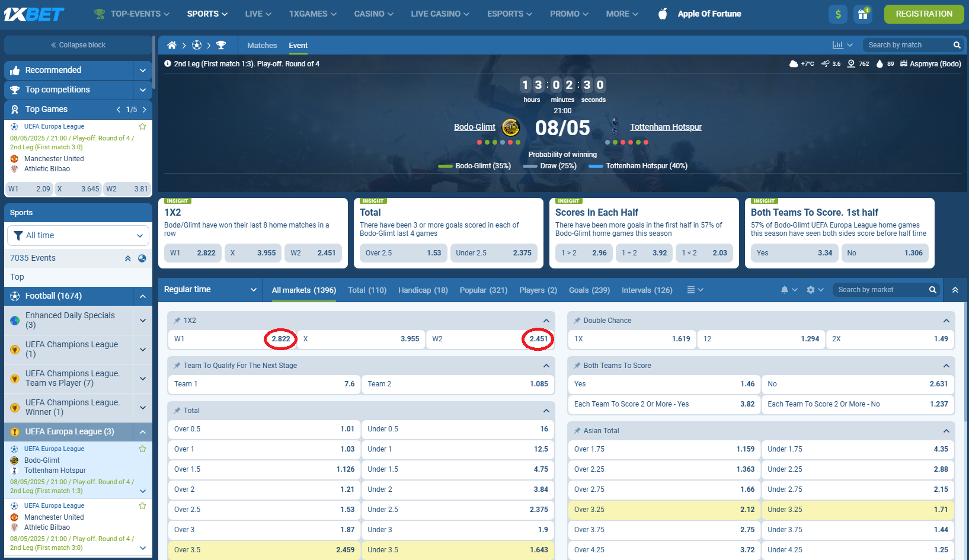
Task: Open market list layout icon
Action: click(691, 290)
